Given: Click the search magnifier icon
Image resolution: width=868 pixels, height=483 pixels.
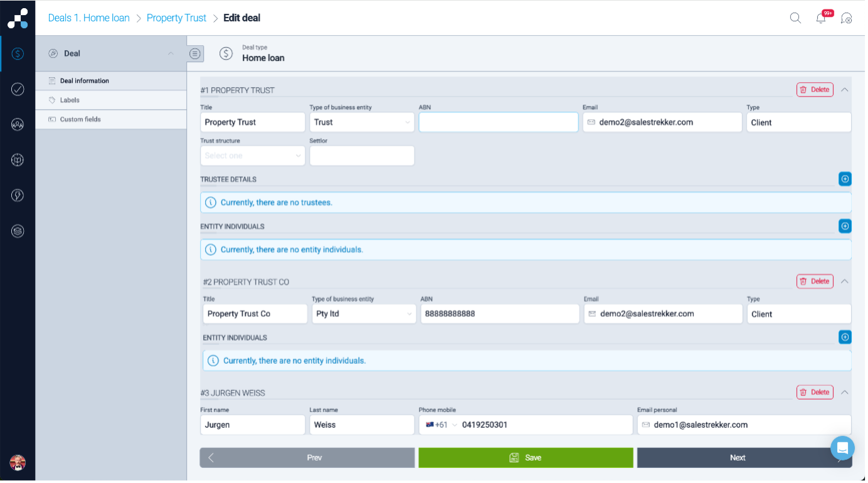Looking at the screenshot, I should (x=795, y=18).
